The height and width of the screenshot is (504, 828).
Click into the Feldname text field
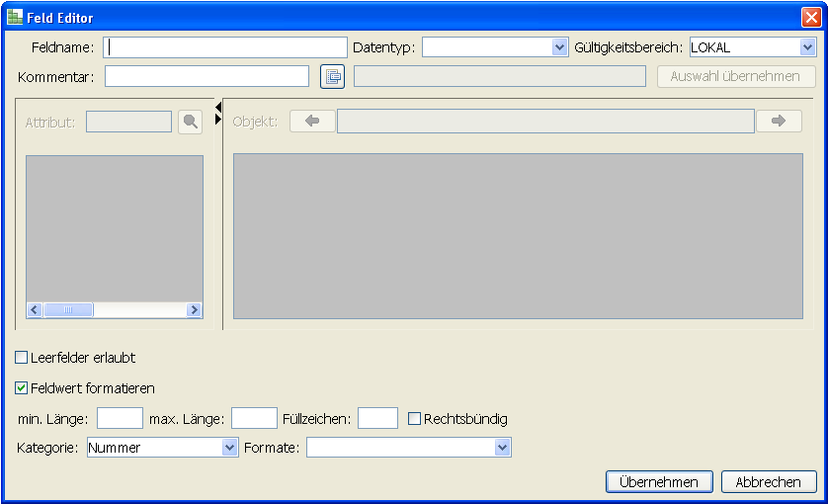pyautogui.click(x=226, y=47)
